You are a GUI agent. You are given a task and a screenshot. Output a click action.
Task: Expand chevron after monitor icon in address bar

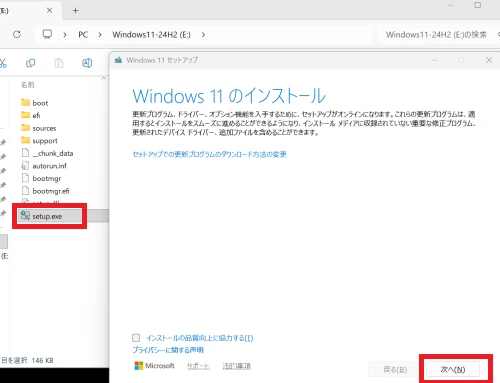65,35
